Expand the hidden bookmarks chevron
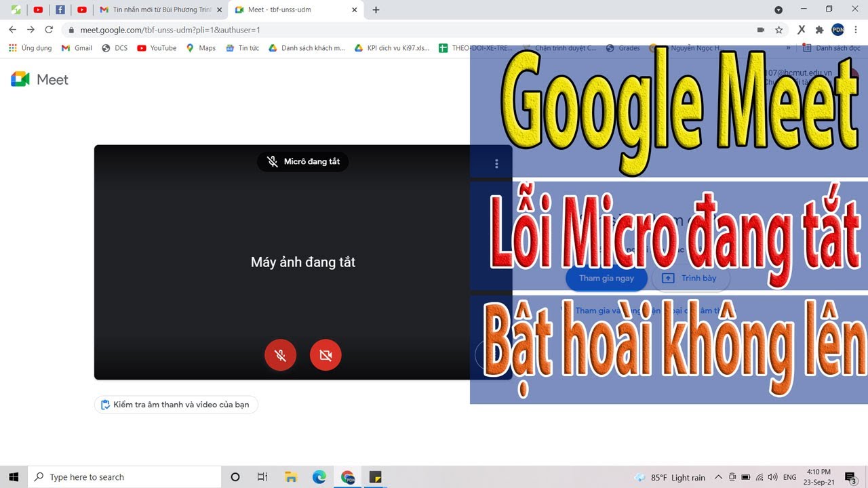The image size is (868, 488). click(x=788, y=48)
